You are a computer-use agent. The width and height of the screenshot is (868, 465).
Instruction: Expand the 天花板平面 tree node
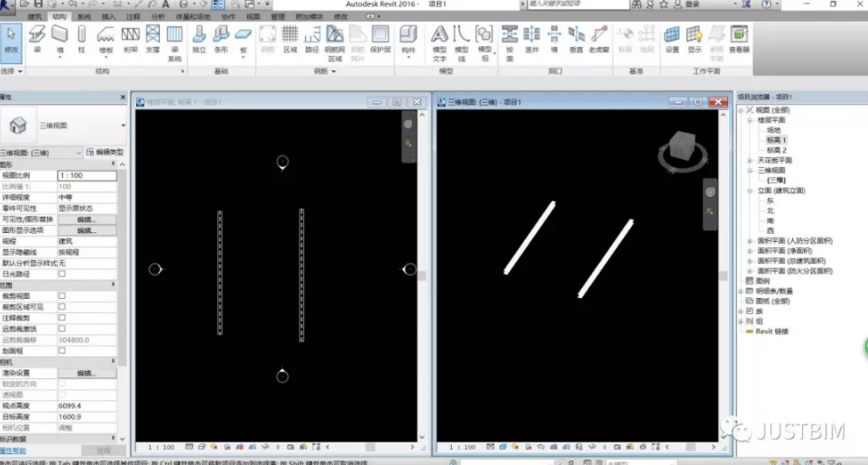(750, 160)
